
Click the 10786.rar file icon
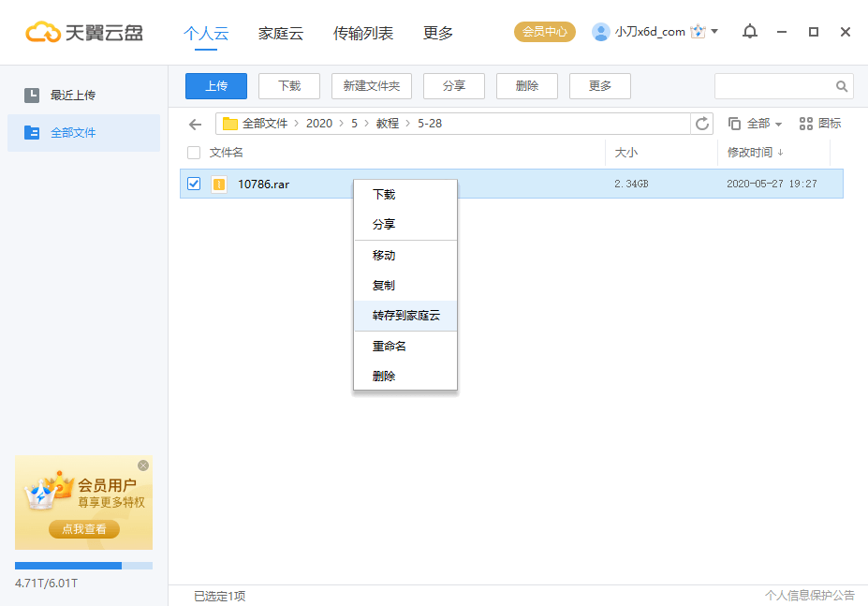pyautogui.click(x=219, y=185)
